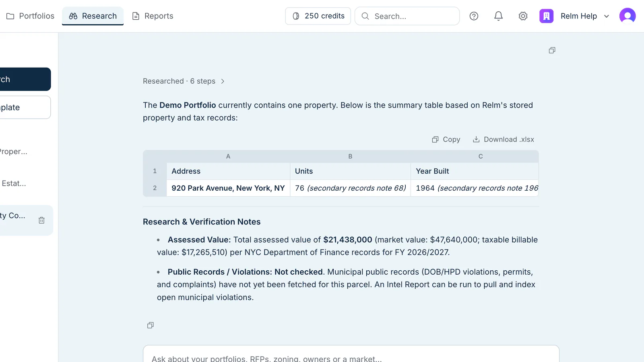Click the 920 Park Avenue address cell

pos(228,188)
